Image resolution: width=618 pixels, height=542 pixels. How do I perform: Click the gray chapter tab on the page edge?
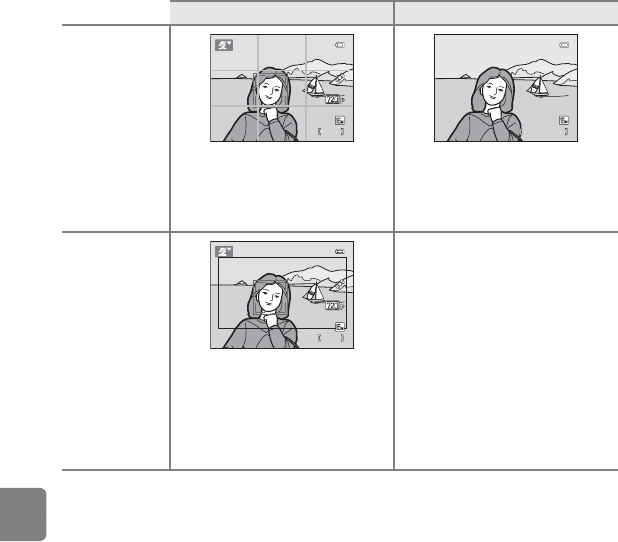click(23, 514)
